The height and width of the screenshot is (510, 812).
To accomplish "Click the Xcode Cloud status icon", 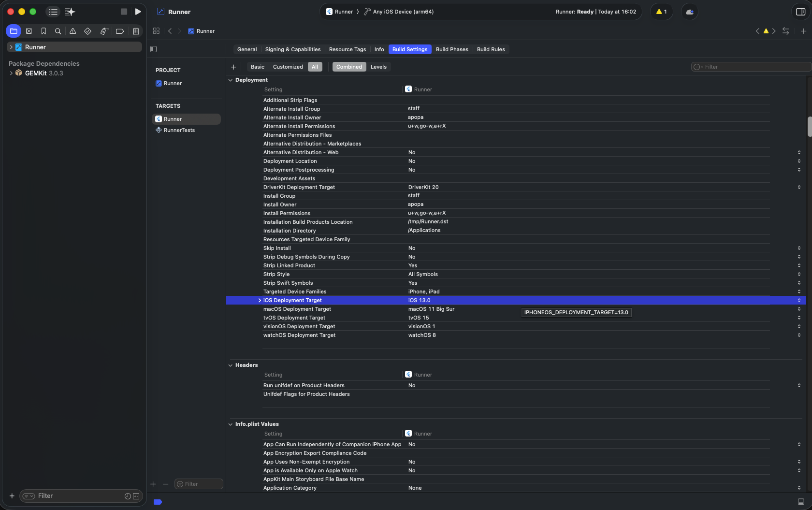I will click(690, 12).
